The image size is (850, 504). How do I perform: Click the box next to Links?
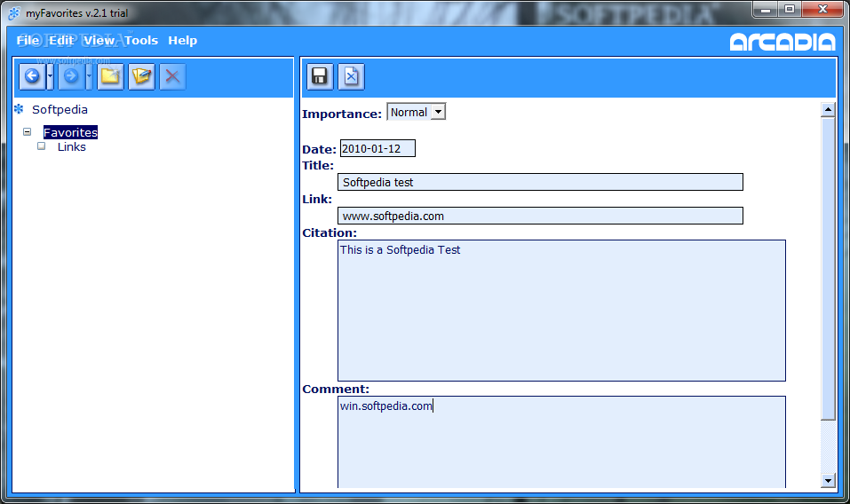[x=41, y=146]
